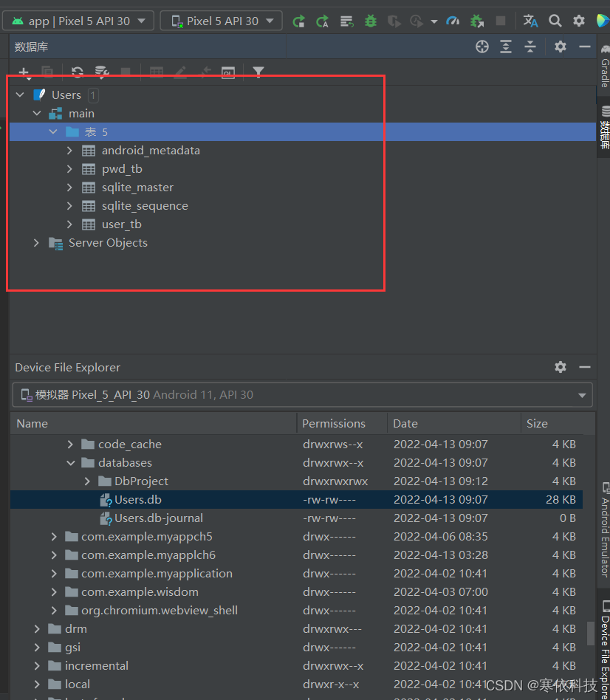
Task: Open the profiler icon's dropdown arrow
Action: tap(434, 21)
